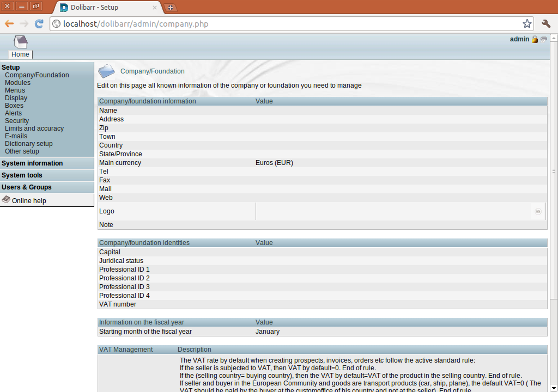Open a new browser tab

(171, 8)
